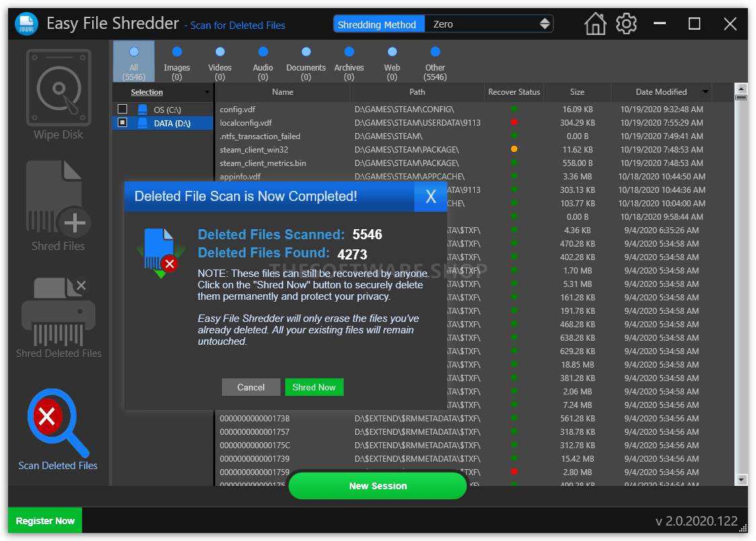Viewport: 756px width, 541px height.
Task: Click the Shred Now button
Action: [314, 387]
